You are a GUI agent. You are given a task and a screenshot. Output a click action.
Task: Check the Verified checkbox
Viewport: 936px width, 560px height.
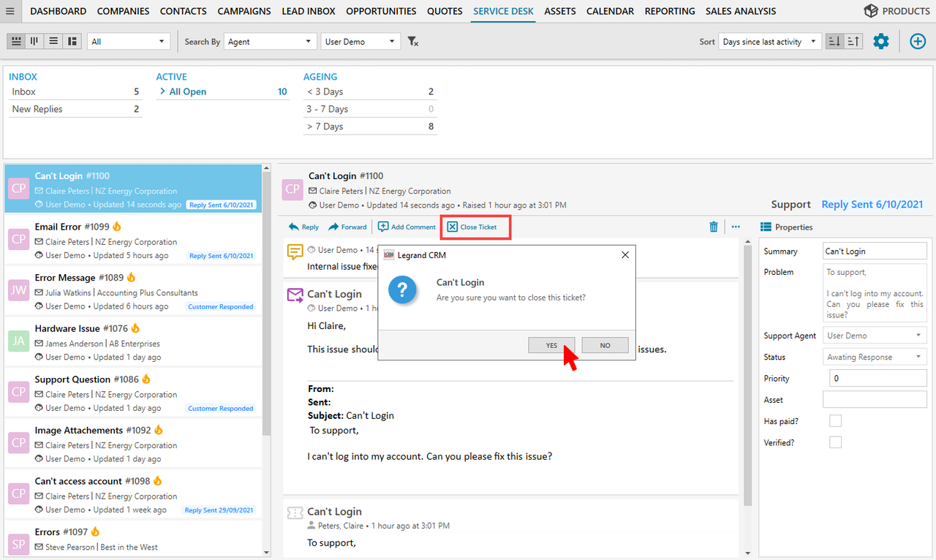pos(835,442)
